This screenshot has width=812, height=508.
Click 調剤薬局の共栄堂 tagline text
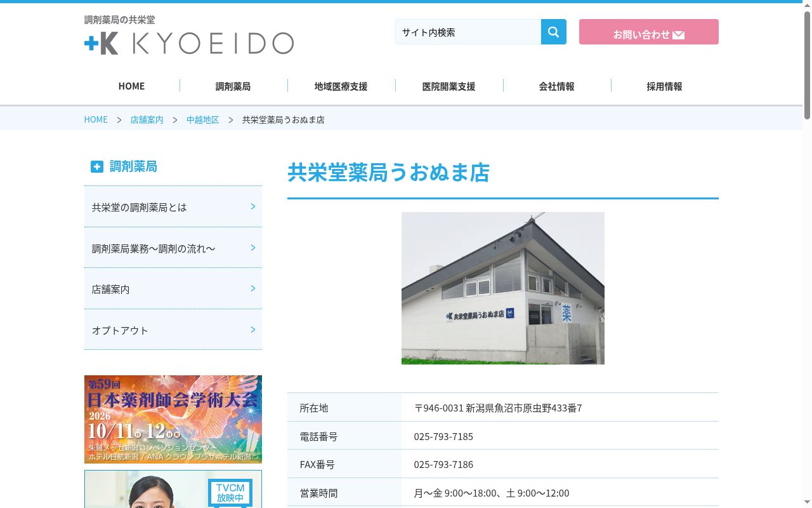click(120, 20)
